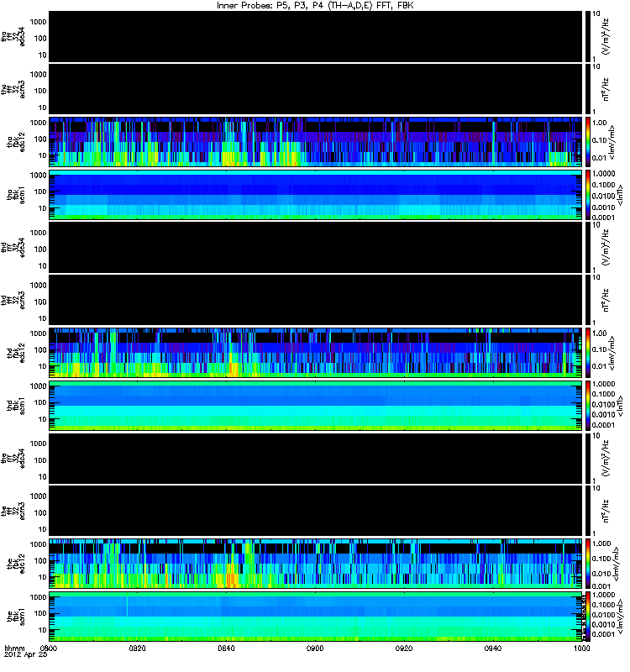This screenshot has height=672, width=630.
Task: Click the '<|nT|>' unit label beside thd fbk scm1
Action: pyautogui.click(x=620, y=406)
